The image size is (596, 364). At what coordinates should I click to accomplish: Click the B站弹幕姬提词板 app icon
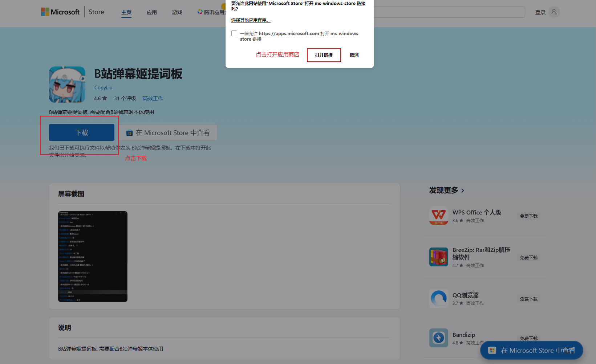[x=67, y=84]
